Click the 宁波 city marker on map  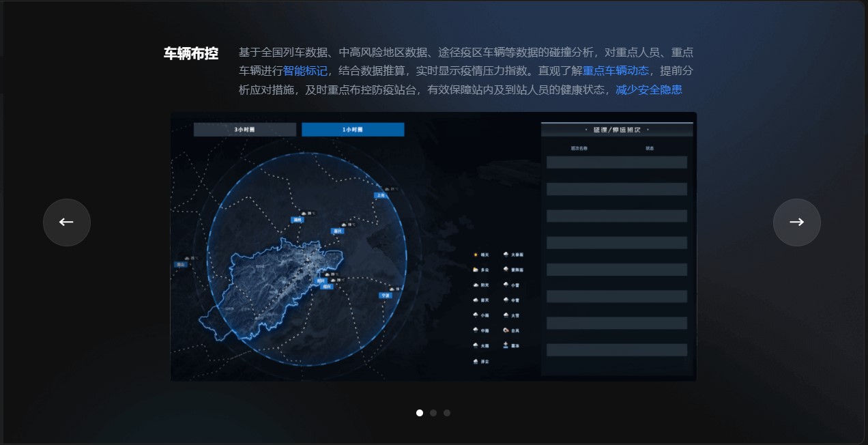(386, 296)
